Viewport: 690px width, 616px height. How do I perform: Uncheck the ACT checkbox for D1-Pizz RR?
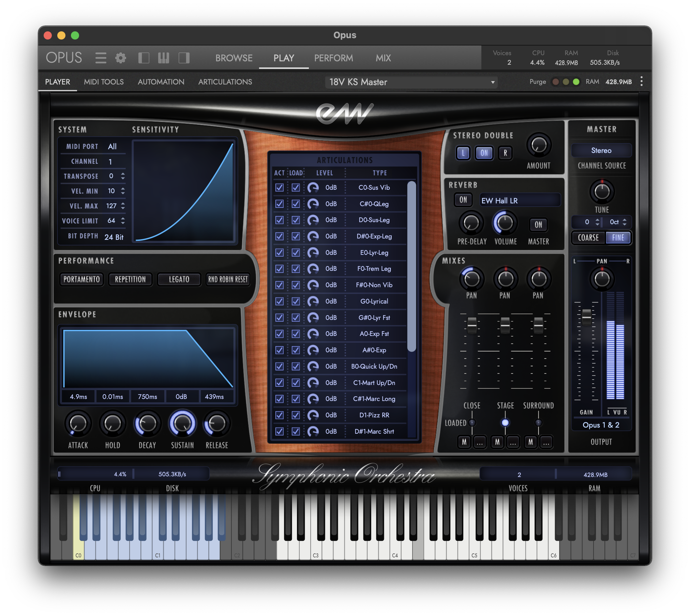point(279,415)
